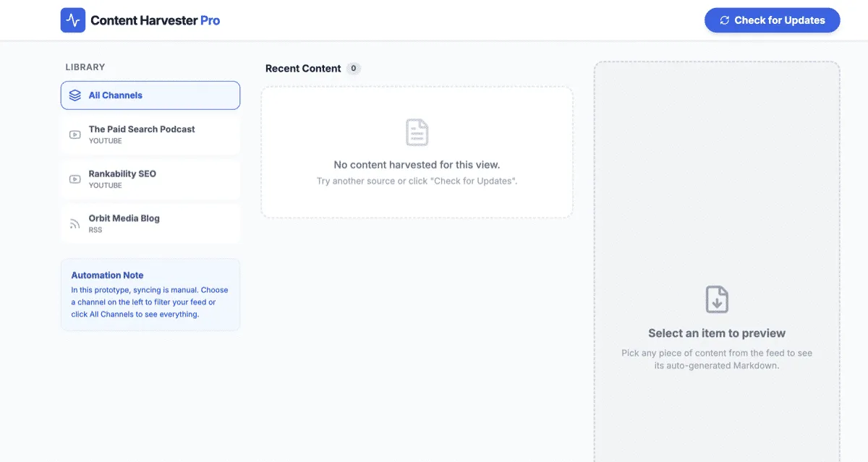The image size is (868, 462).
Task: Click the RSS feed icon beside Orbit Media Blog
Action: click(x=75, y=224)
